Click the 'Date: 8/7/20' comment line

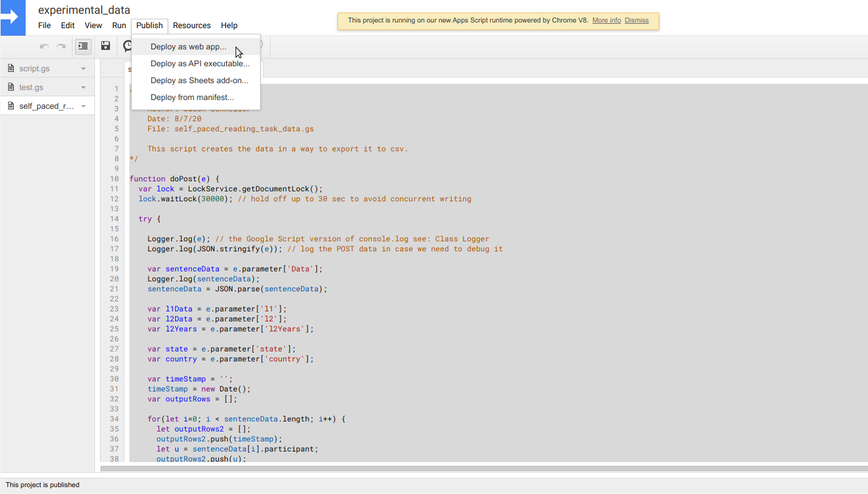click(x=174, y=119)
